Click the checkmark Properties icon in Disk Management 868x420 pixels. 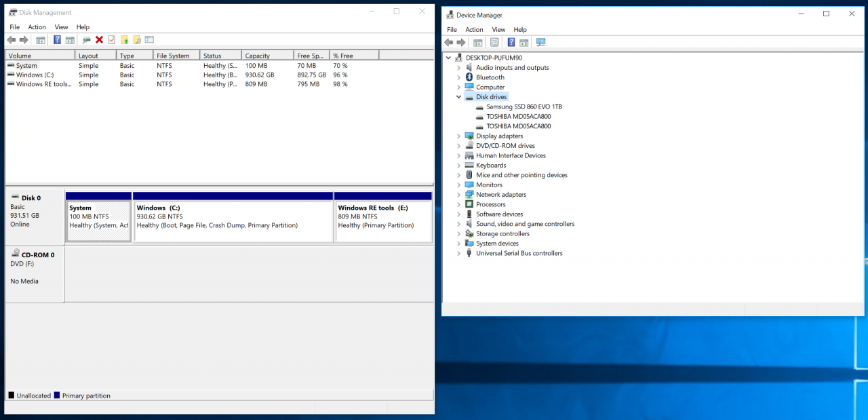[112, 40]
